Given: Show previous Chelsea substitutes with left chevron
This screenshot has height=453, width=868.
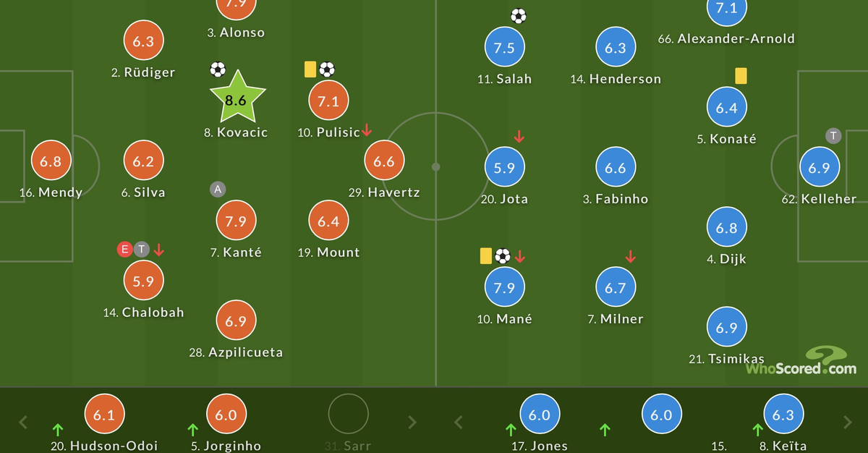Looking at the screenshot, I should tap(23, 422).
